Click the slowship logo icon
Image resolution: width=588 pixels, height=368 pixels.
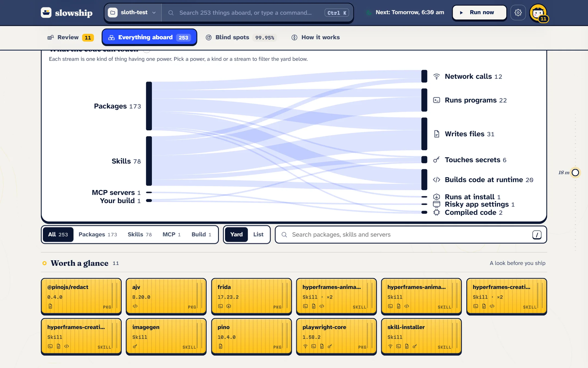point(46,13)
